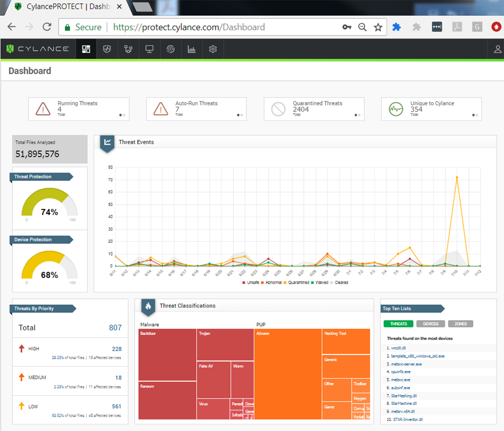Screen dimensions: 504x431
Task: Click the Running Threats card page dots
Action: point(122,115)
